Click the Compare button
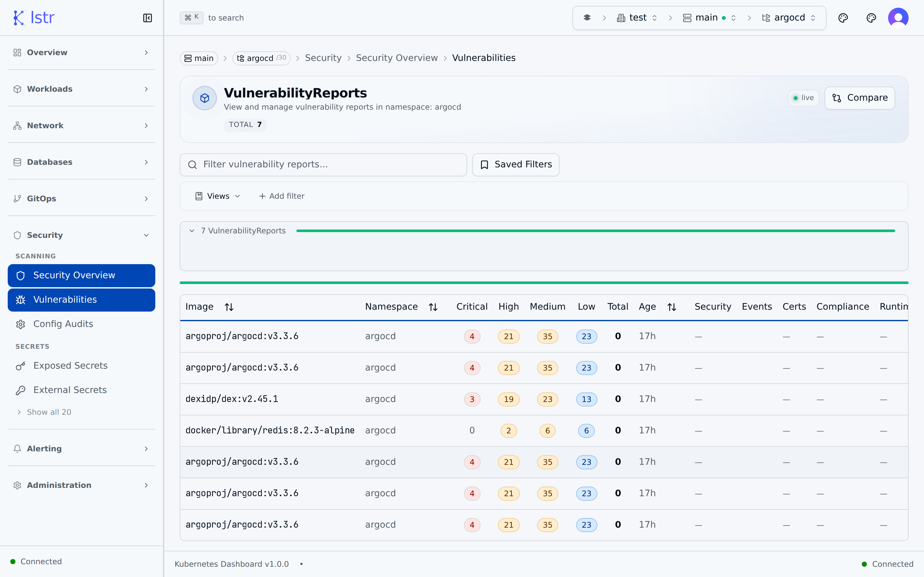Screen dimensions: 924x577 click(860, 98)
